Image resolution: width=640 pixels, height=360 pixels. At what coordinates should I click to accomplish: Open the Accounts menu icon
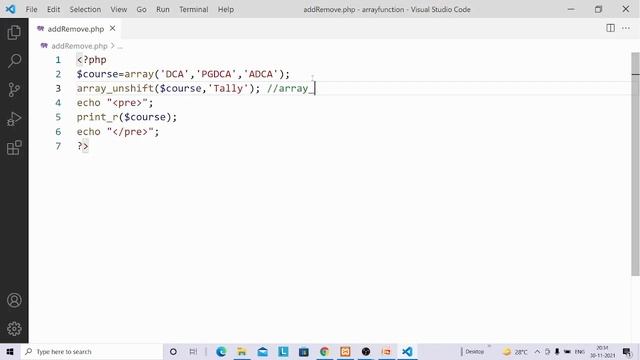[x=14, y=300]
